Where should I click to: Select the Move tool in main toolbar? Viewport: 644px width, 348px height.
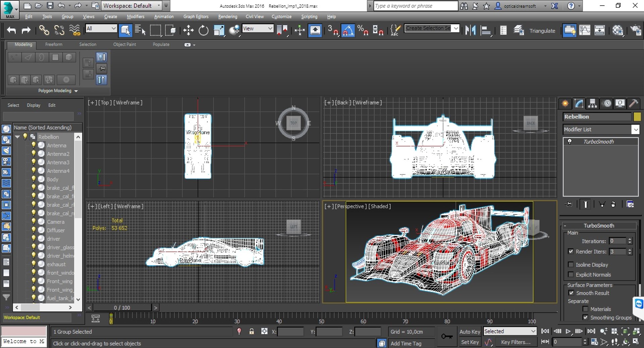[x=188, y=31]
